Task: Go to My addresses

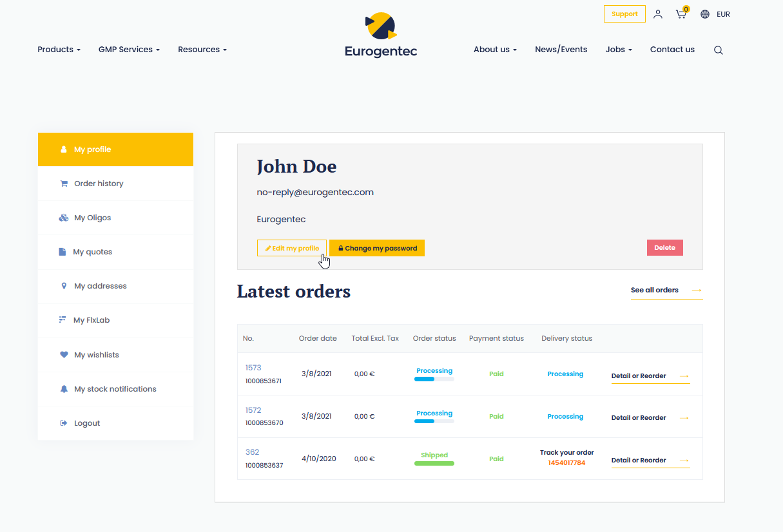Action: click(115, 286)
